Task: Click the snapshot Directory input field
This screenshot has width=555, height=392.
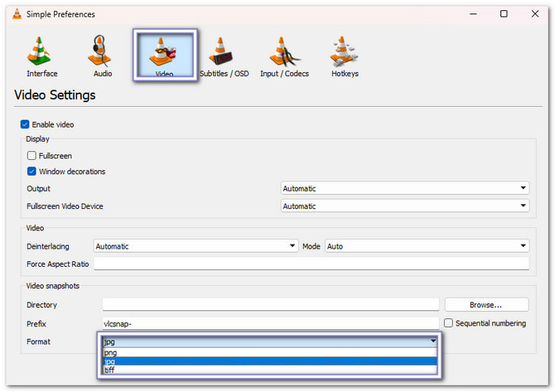Action: tap(271, 304)
